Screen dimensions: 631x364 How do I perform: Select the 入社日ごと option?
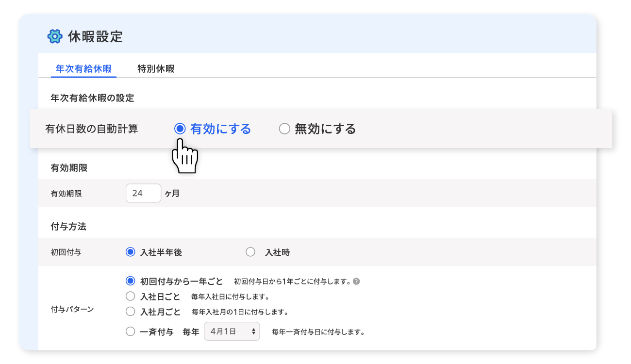(x=130, y=296)
